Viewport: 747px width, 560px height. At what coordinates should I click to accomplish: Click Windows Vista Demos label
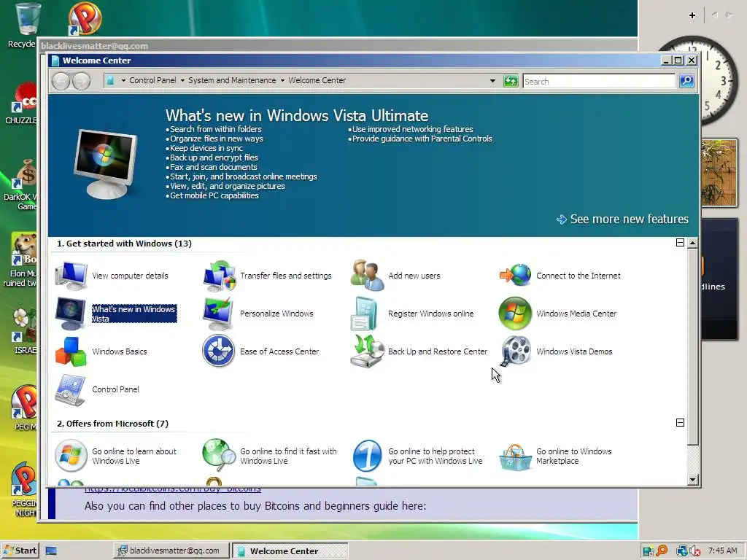tap(574, 351)
